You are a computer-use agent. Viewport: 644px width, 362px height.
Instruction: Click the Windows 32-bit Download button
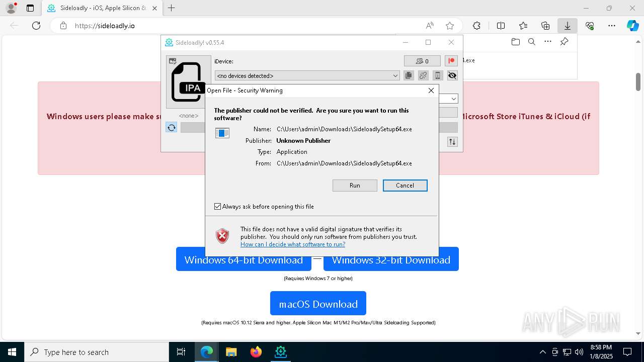coord(391,259)
